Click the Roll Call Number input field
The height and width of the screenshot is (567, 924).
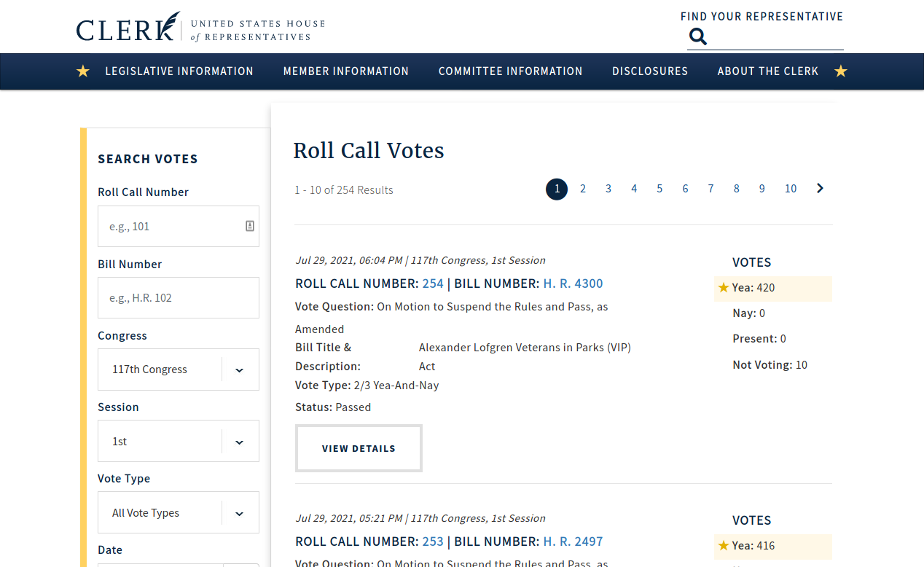[x=179, y=227]
